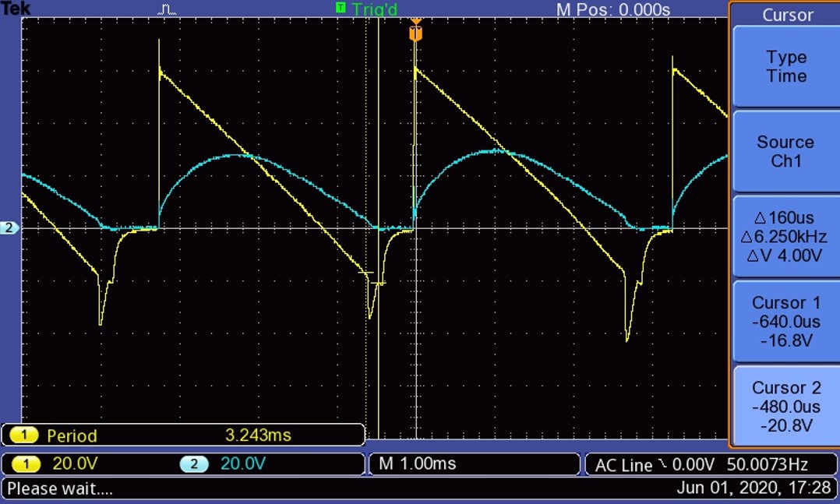Select the orange trigger position marker
The width and height of the screenshot is (840, 504).
415,33
